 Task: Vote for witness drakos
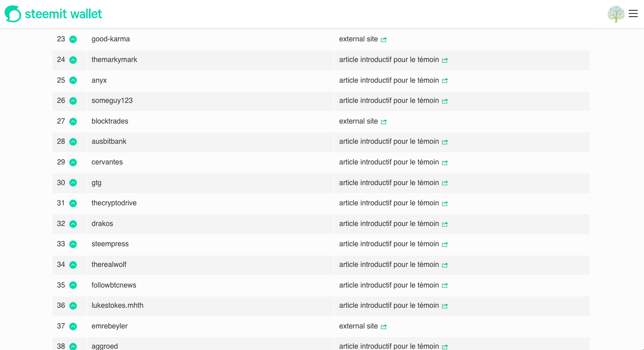click(73, 224)
